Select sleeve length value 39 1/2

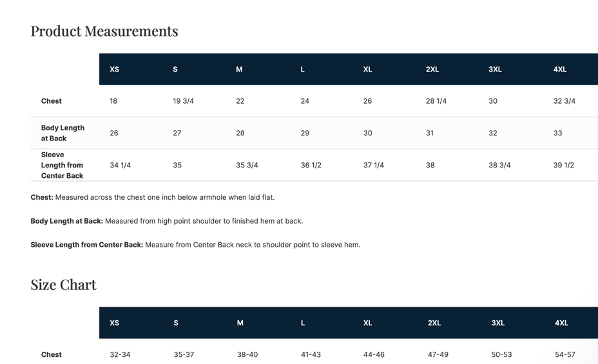(x=564, y=166)
